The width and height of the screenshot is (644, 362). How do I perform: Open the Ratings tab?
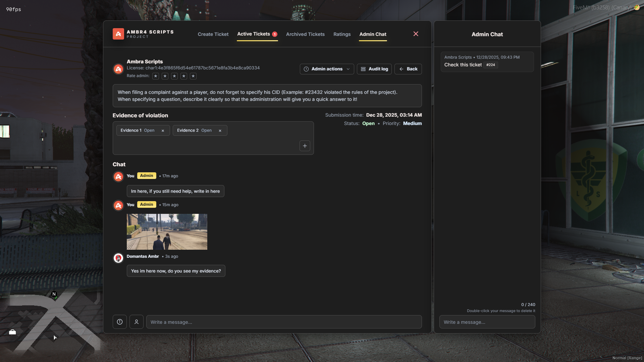(x=342, y=34)
